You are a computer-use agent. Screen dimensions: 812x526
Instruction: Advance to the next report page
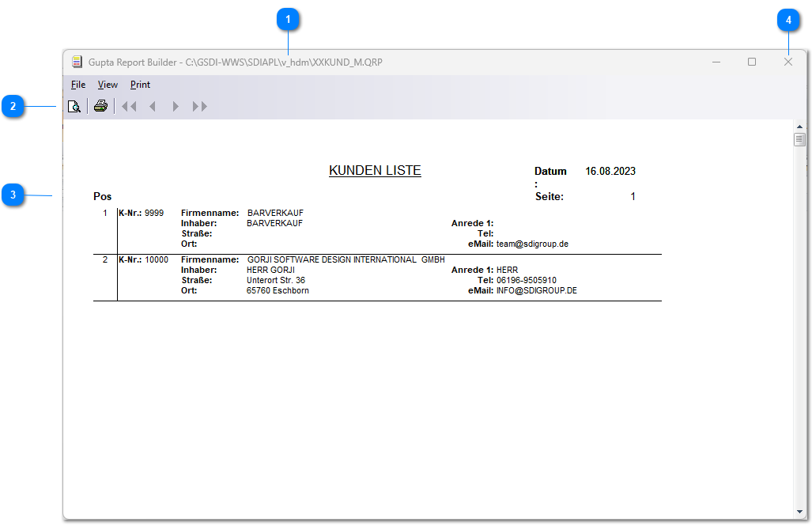point(176,106)
